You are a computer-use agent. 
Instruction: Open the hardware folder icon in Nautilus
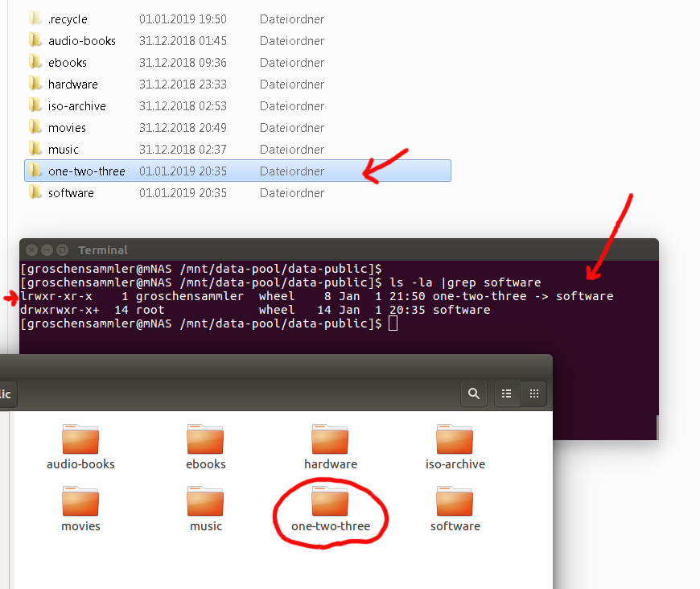pos(330,439)
